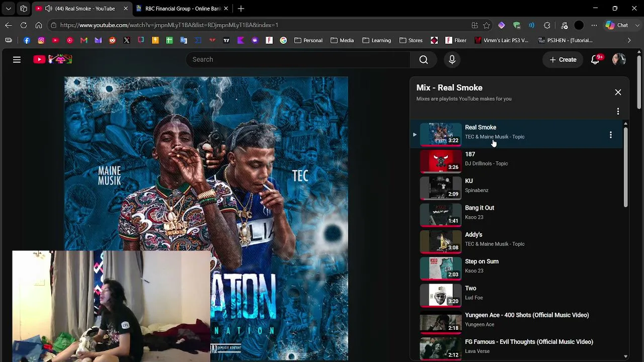644x362 pixels.
Task: Close the Mix - Real Smoke playlist panel
Action: (x=618, y=92)
